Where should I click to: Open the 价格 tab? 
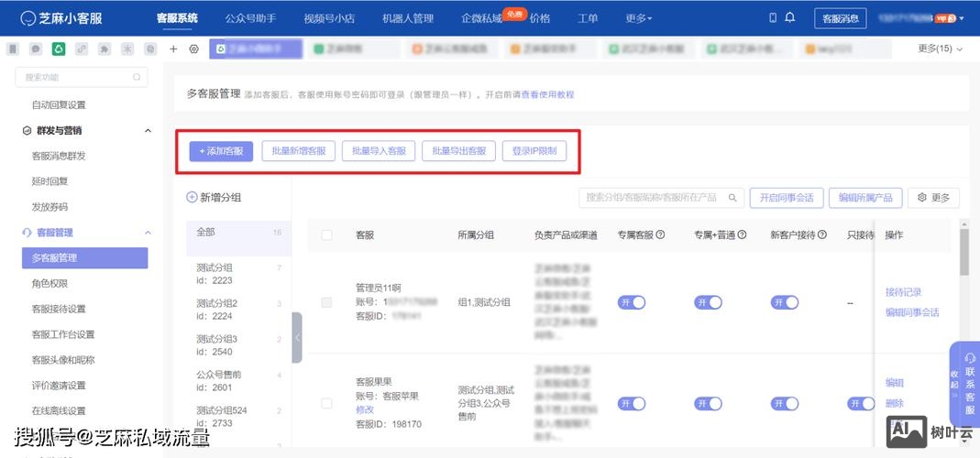(540, 18)
